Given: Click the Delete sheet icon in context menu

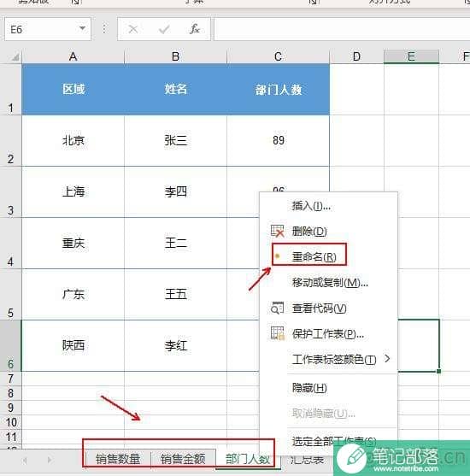Looking at the screenshot, I should [x=277, y=232].
